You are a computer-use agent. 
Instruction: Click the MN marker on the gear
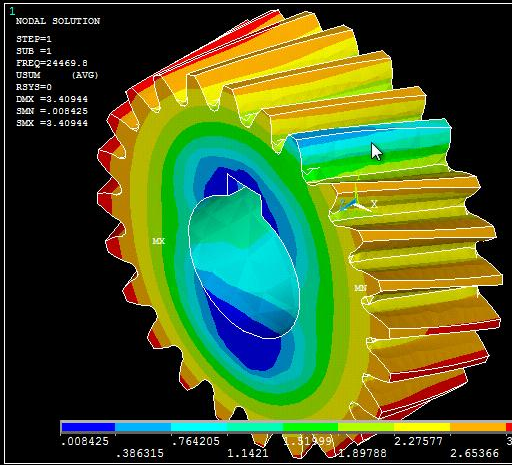(x=360, y=287)
